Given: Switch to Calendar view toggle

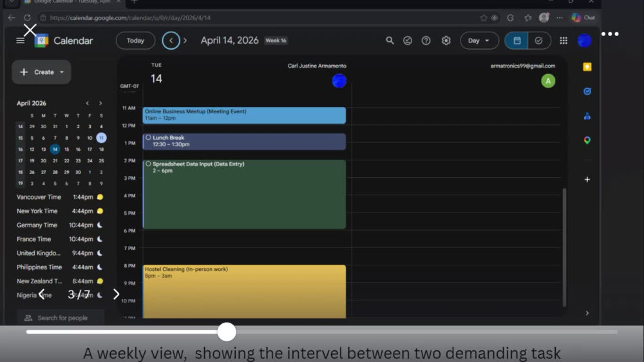Looking at the screenshot, I should pos(516,41).
